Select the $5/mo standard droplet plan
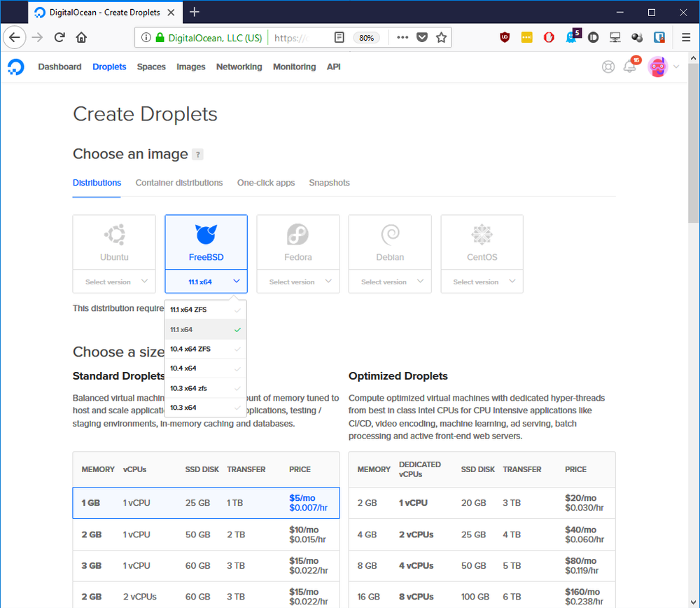The width and height of the screenshot is (700, 608). tap(205, 502)
